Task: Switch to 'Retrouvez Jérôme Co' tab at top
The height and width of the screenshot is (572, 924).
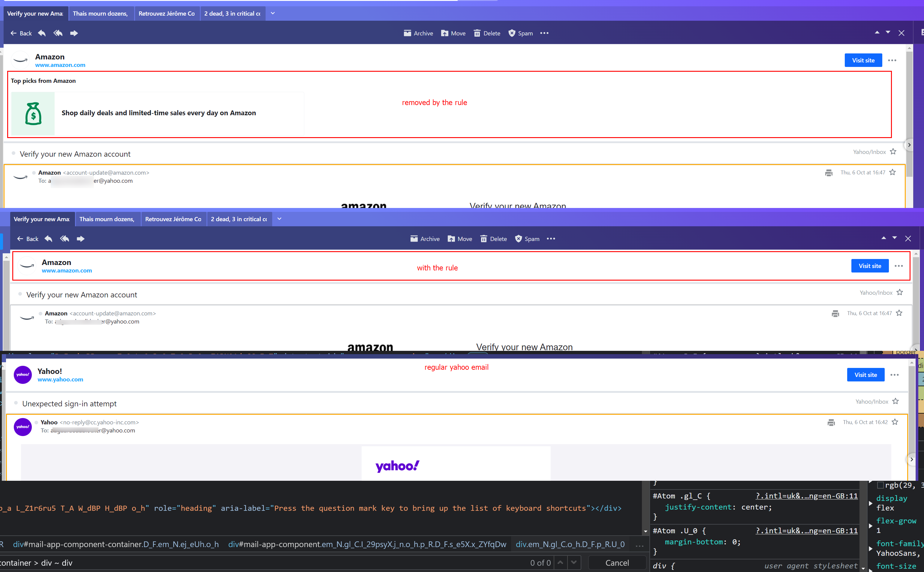Action: click(x=167, y=14)
